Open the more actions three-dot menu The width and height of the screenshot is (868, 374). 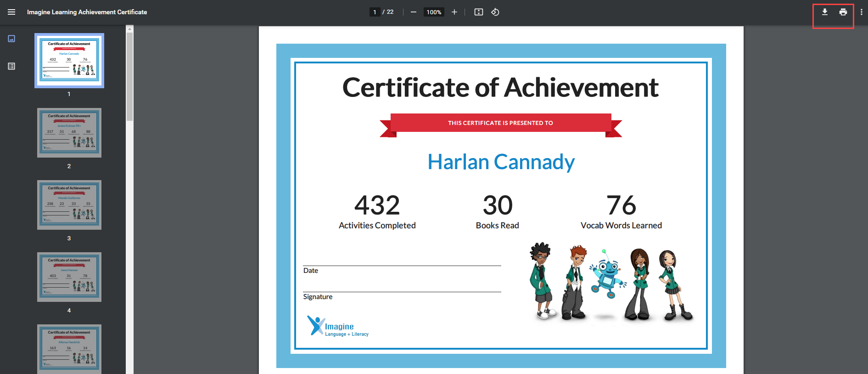click(x=861, y=12)
